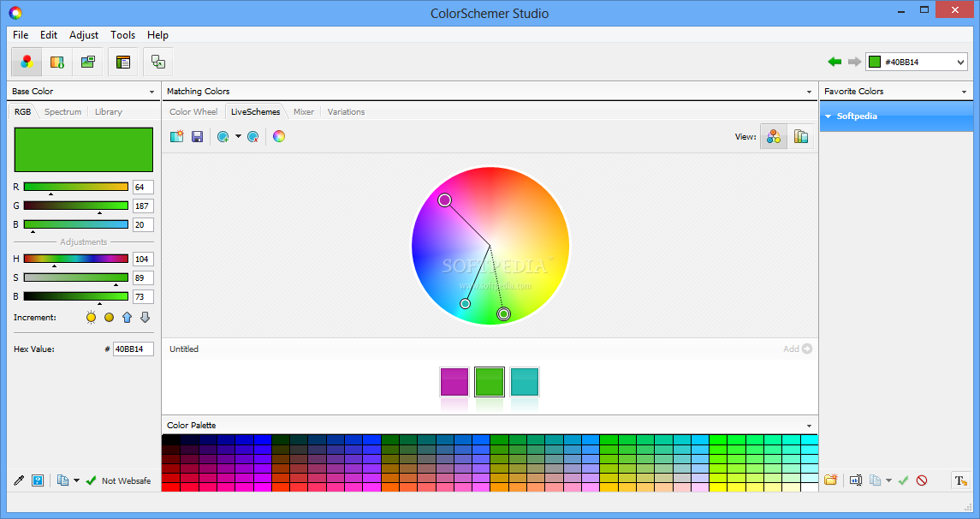980x519 pixels.
Task: Select the teal scheme swatch
Action: pos(525,381)
